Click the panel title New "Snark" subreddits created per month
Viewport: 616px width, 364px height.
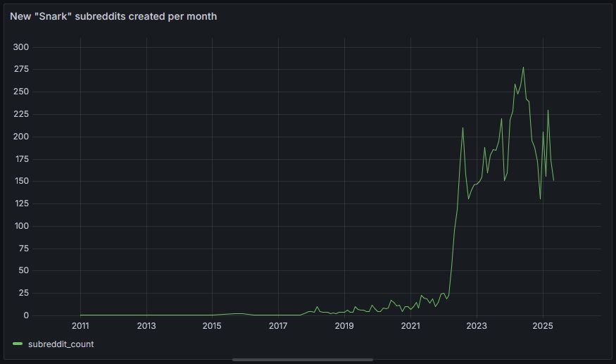click(113, 16)
